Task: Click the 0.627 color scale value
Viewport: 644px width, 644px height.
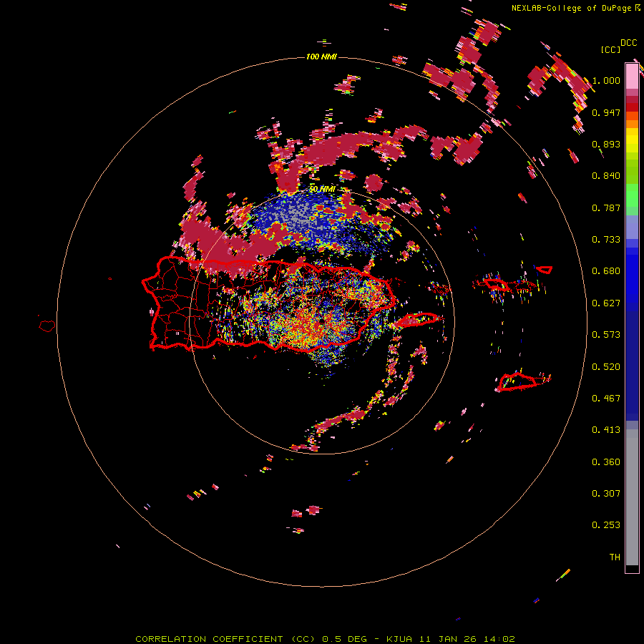Action: click(606, 303)
